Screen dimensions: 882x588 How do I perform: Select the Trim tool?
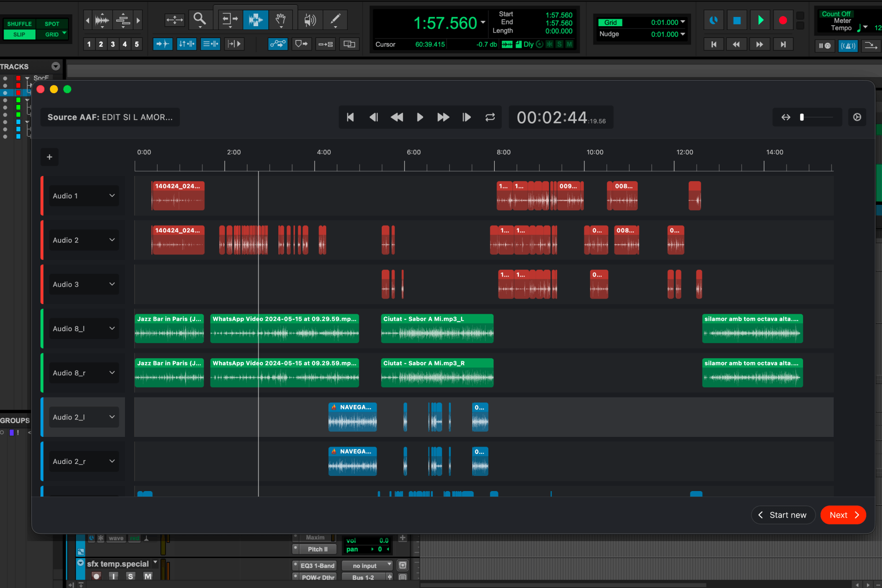230,20
